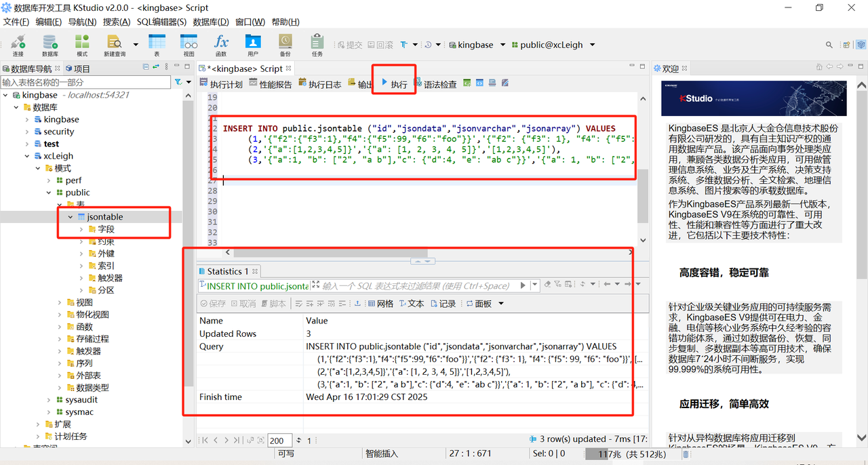Click the 视图 (View) toolbar icon
The width and height of the screenshot is (868, 465).
click(189, 45)
